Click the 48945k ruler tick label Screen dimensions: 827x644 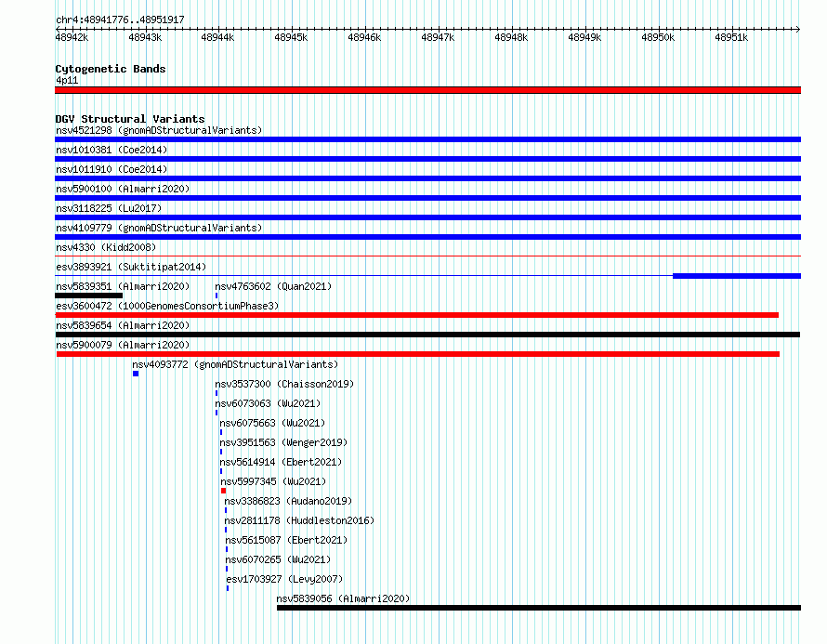click(291, 37)
